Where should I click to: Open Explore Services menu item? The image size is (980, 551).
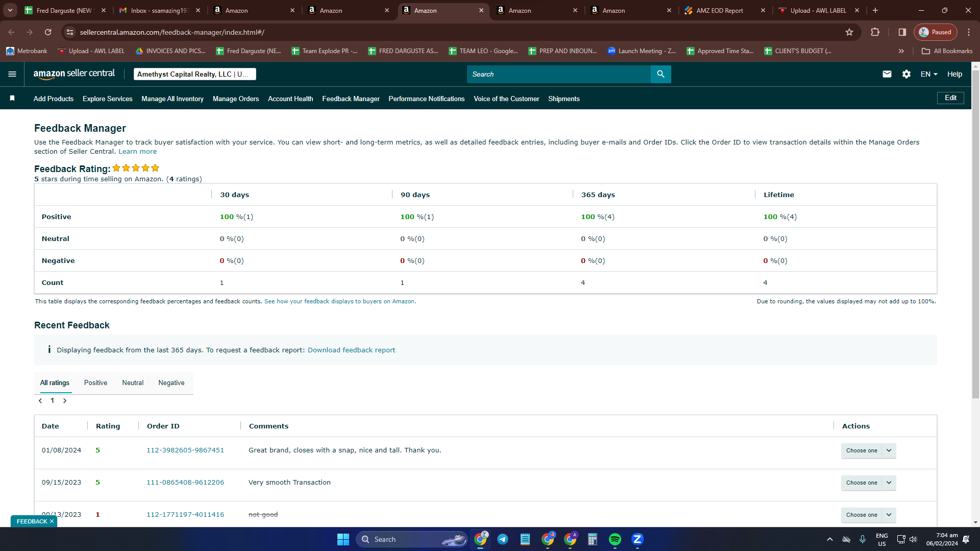pos(107,99)
